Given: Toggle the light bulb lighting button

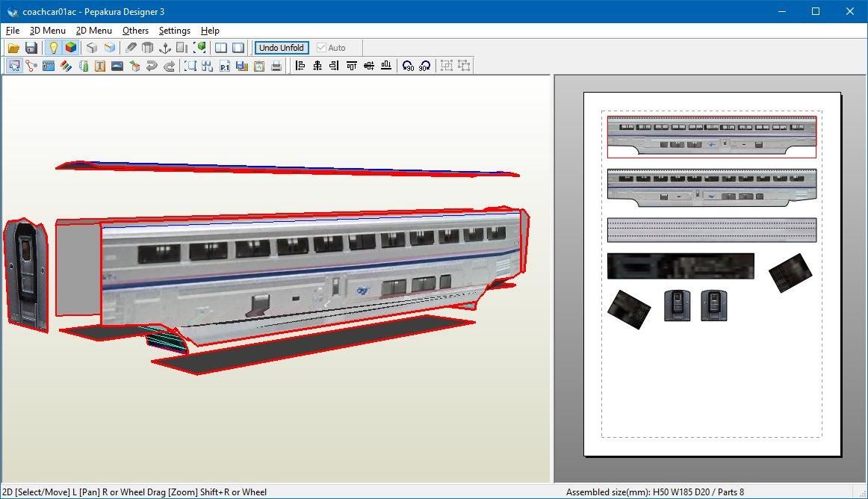Looking at the screenshot, I should [x=53, y=48].
